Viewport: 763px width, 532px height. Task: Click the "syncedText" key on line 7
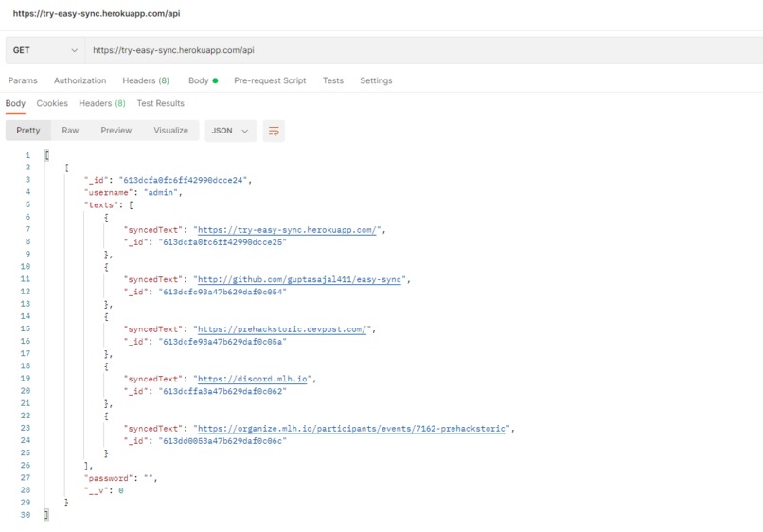(x=152, y=230)
